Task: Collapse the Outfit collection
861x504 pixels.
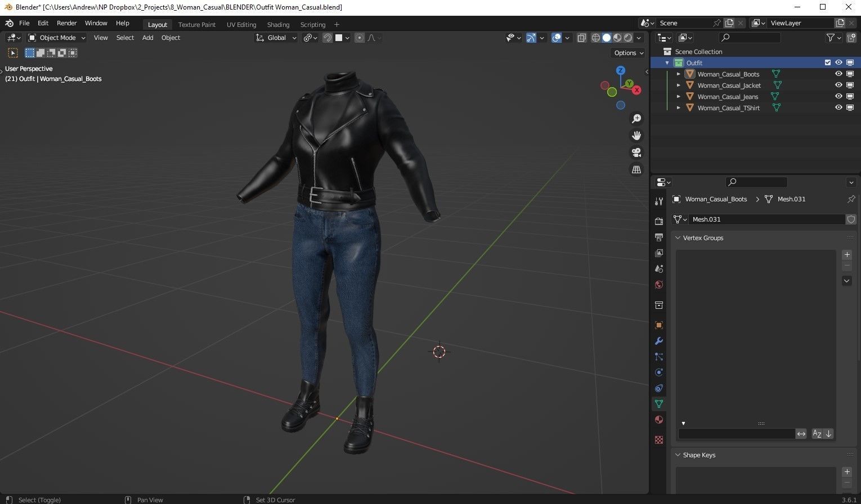Action: (x=667, y=63)
